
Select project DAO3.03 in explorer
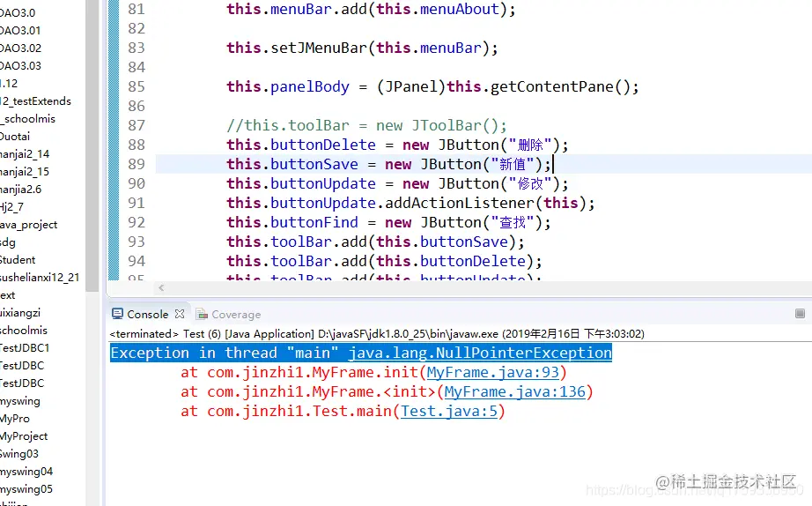tap(21, 66)
